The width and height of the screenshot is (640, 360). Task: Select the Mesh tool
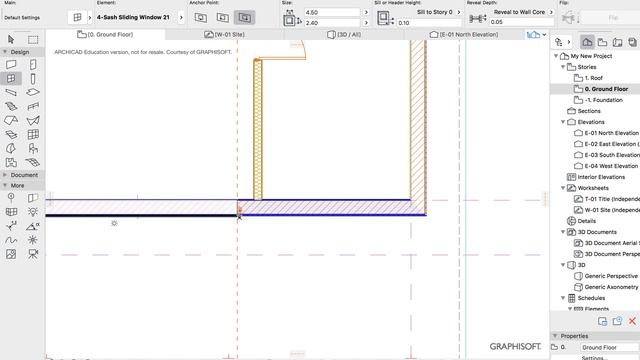pyautogui.click(x=33, y=162)
